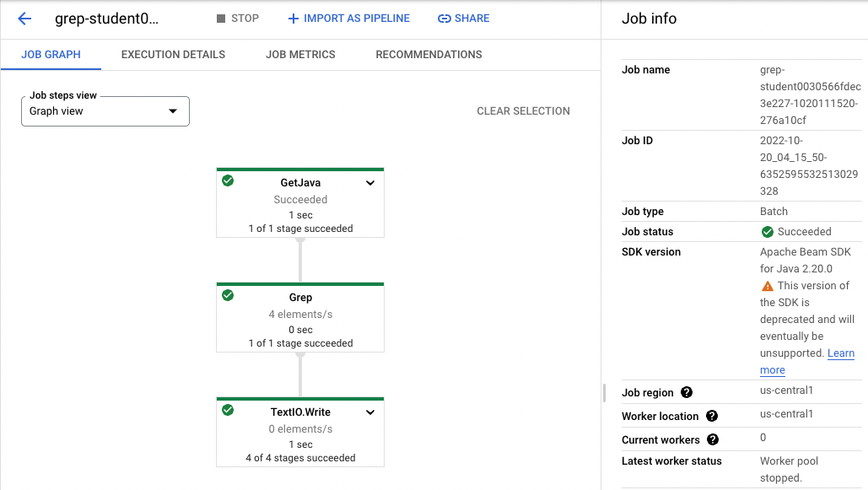Click the grep-student0... job title
Screen dimensions: 868x490
tap(106, 19)
